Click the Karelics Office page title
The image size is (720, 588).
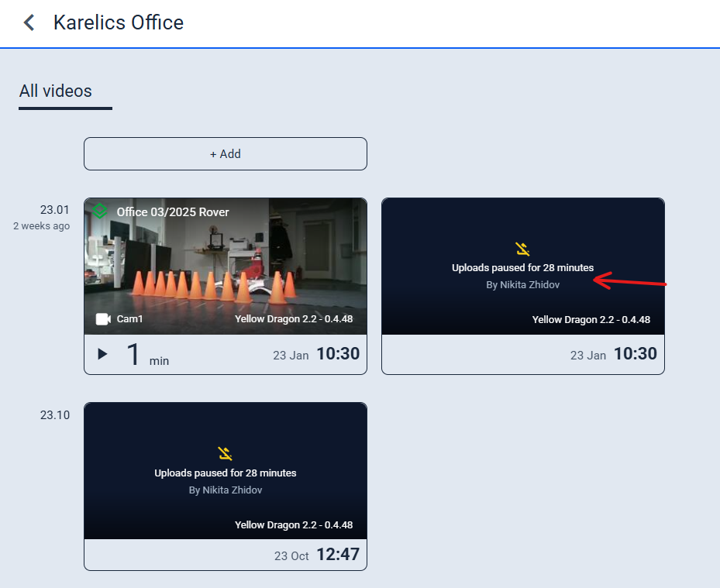pyautogui.click(x=119, y=22)
